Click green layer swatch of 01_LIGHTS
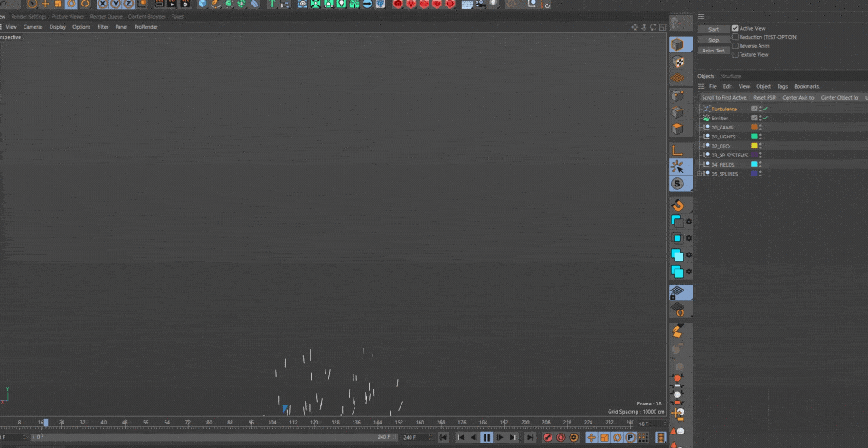The image size is (868, 448). click(x=754, y=137)
